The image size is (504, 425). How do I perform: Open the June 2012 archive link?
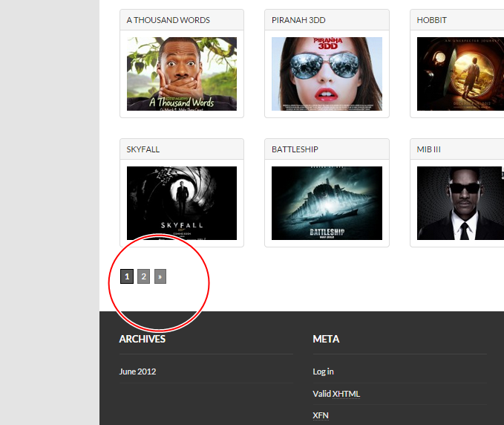[x=137, y=372]
